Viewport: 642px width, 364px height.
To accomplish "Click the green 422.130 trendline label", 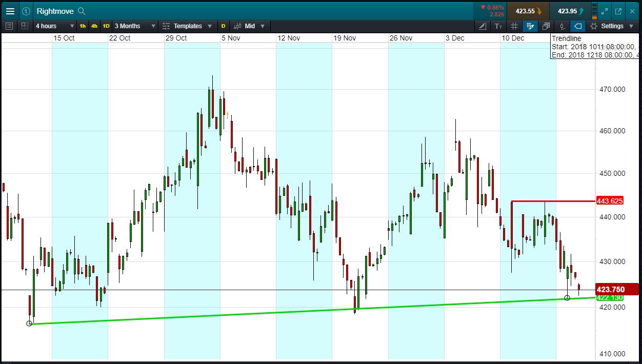I will tap(610, 298).
